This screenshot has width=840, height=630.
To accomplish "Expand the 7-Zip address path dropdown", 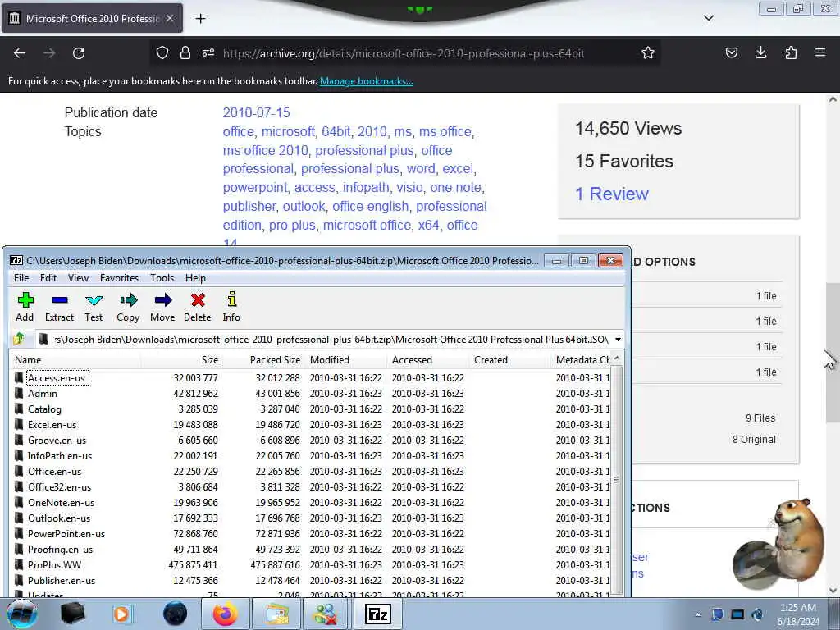I will point(619,340).
